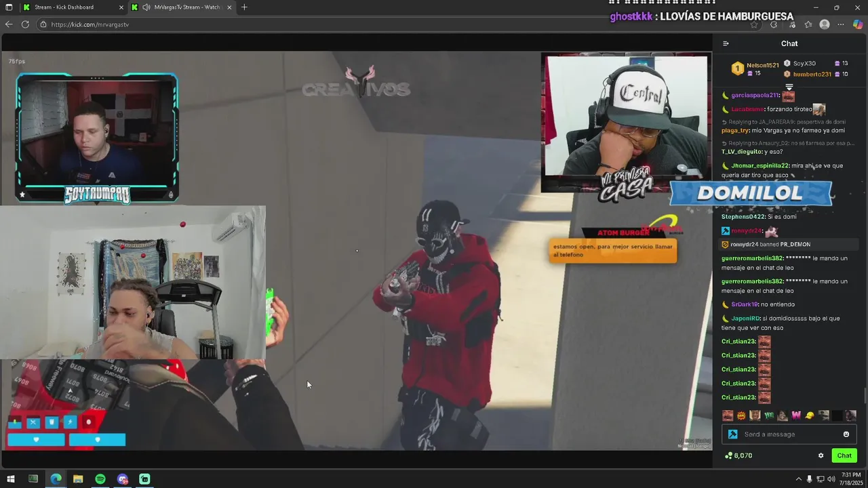
Task: View site information lock icon
Action: tap(43, 24)
